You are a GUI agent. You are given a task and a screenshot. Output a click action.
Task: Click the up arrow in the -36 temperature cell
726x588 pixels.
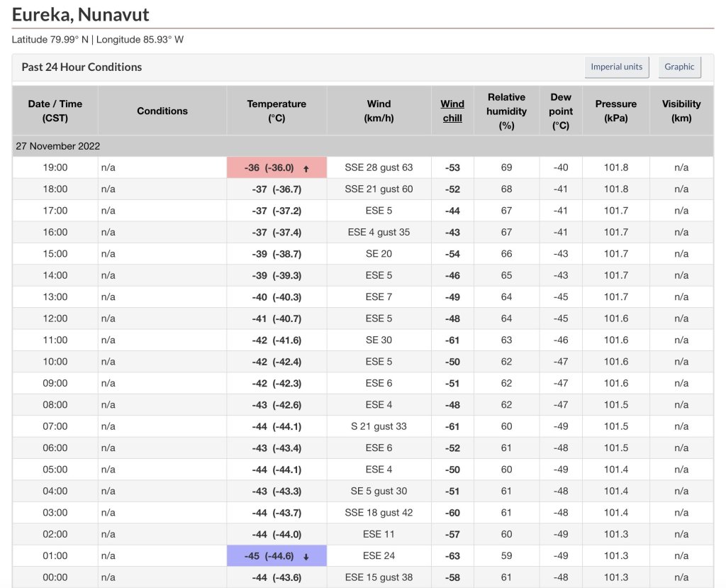[x=306, y=169]
